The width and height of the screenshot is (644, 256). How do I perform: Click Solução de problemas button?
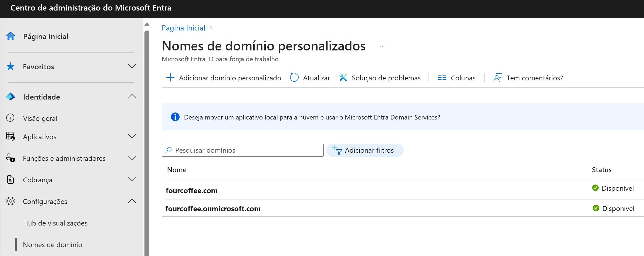coord(380,78)
